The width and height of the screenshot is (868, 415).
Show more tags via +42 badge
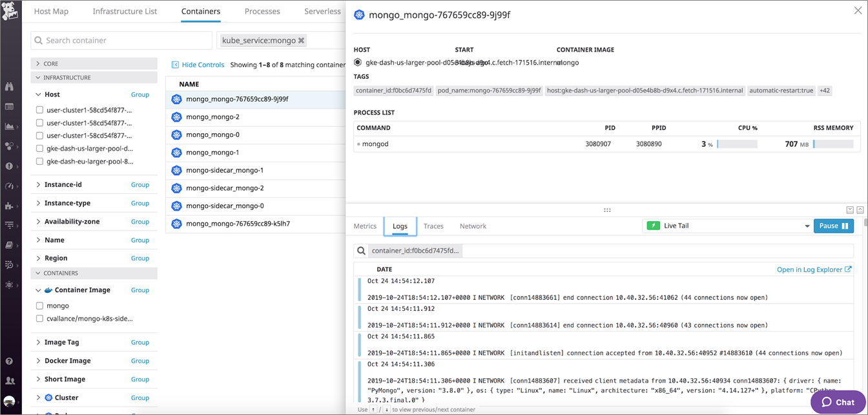pos(825,90)
